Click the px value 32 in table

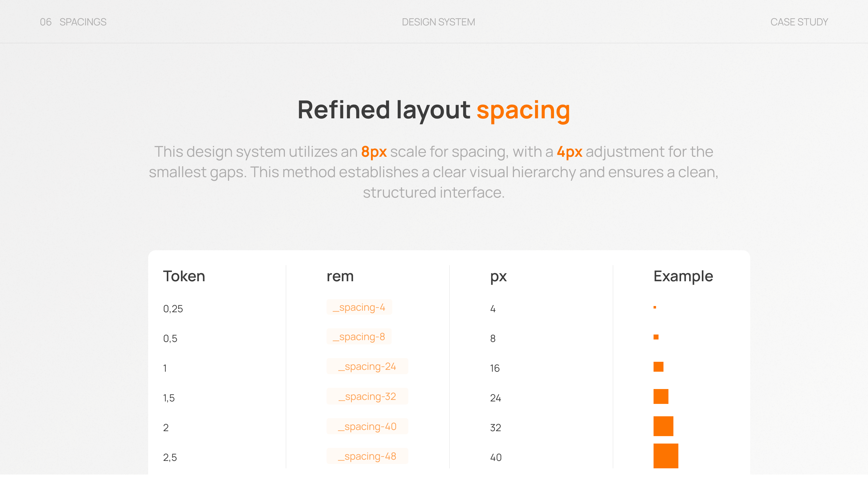point(495,427)
